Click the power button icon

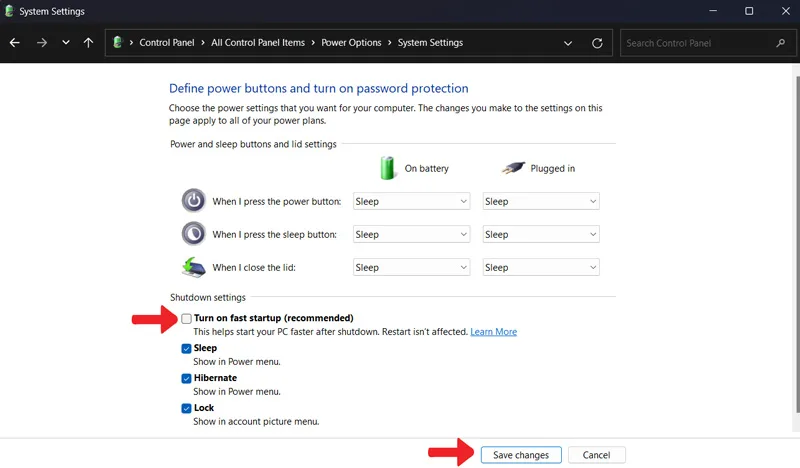click(193, 201)
